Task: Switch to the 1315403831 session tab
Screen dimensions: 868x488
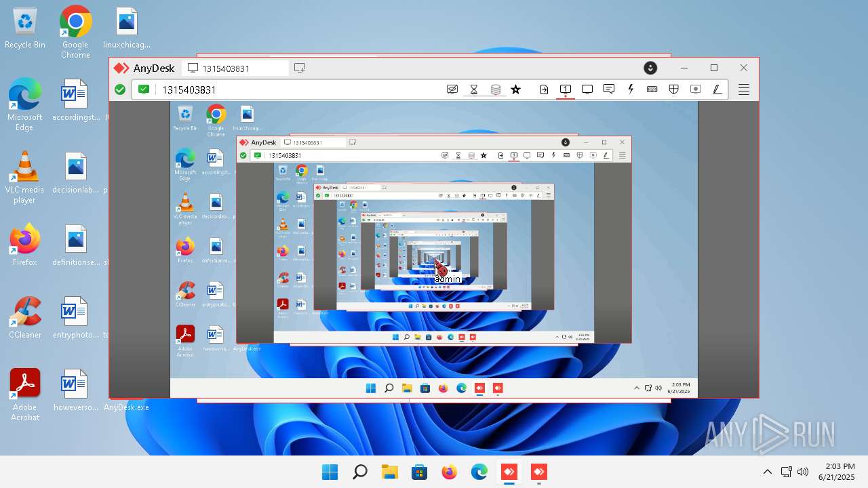Action: click(x=236, y=68)
